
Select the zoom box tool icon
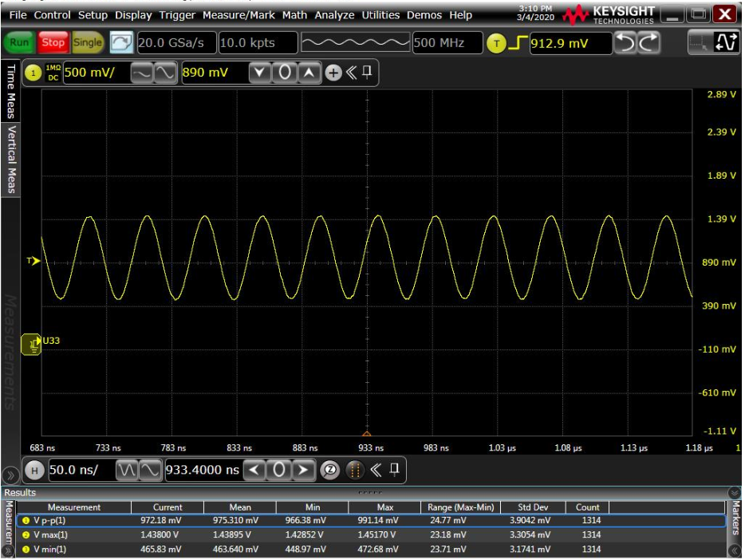pos(699,43)
